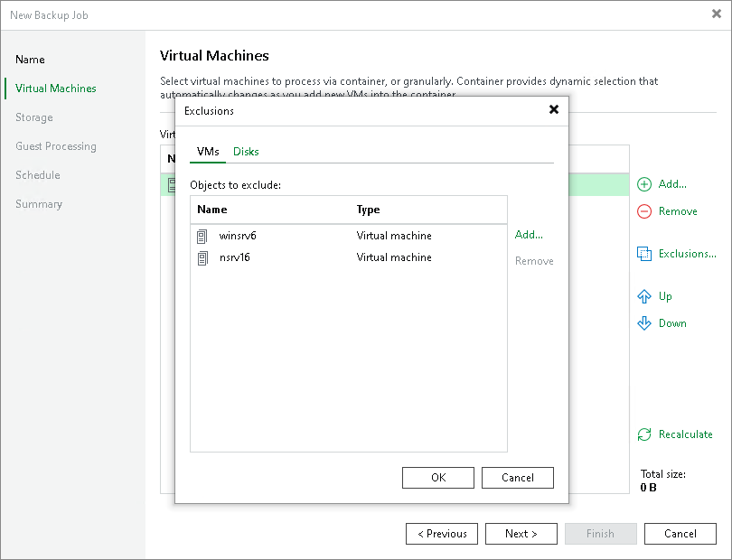The height and width of the screenshot is (560, 732).
Task: Click the 0 B total size value
Action: (x=649, y=488)
